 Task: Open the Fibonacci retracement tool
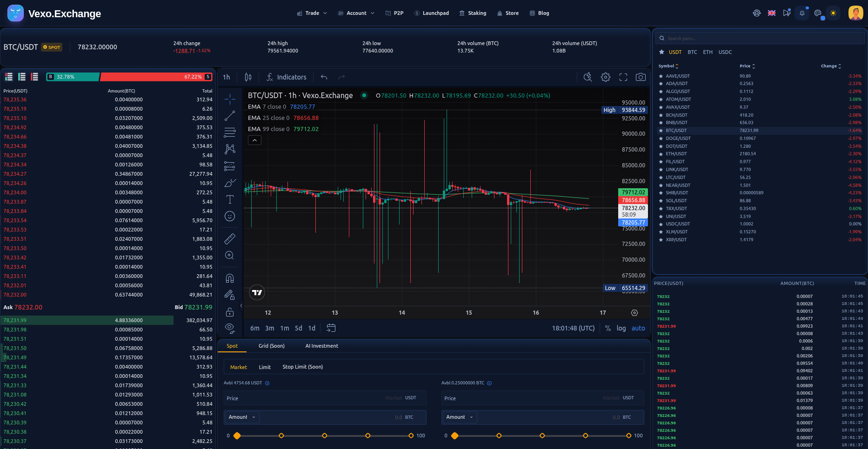pyautogui.click(x=230, y=132)
